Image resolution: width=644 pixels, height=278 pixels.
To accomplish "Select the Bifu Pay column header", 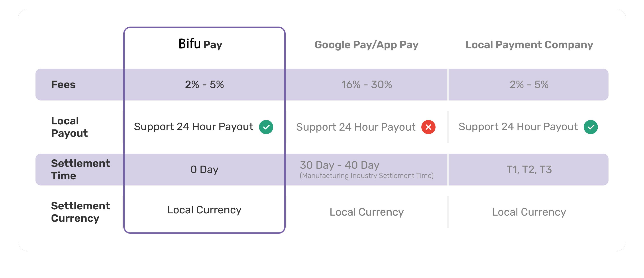I will point(200,44).
